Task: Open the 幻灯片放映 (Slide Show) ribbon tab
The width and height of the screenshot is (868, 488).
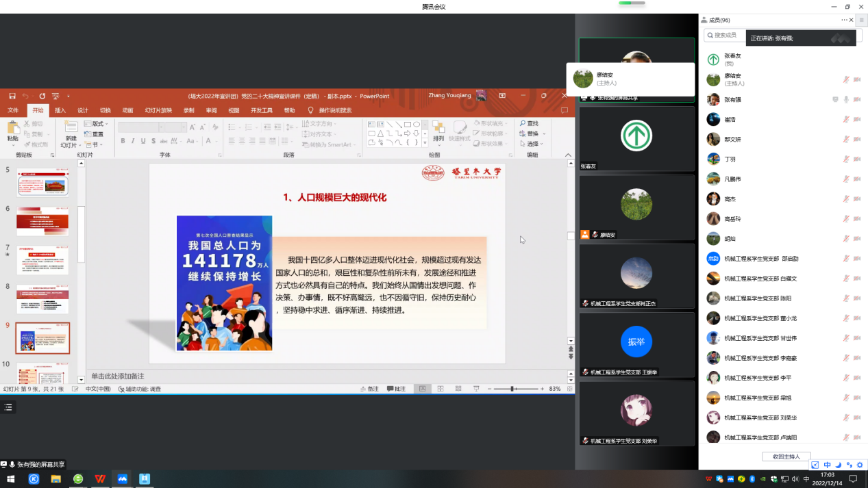Action: (x=158, y=110)
